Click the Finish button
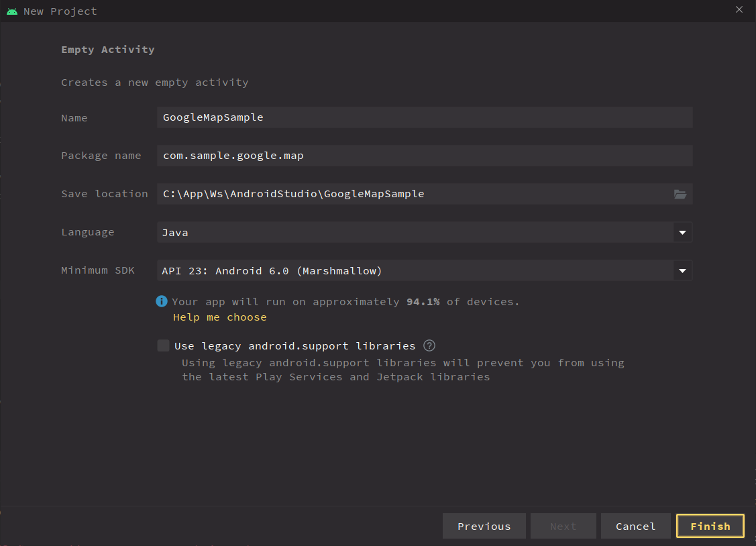The width and height of the screenshot is (756, 546). [710, 527]
